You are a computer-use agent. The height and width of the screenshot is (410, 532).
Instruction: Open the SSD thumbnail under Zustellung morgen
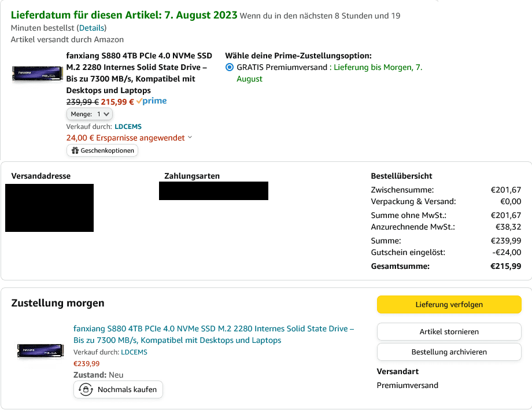coord(40,350)
